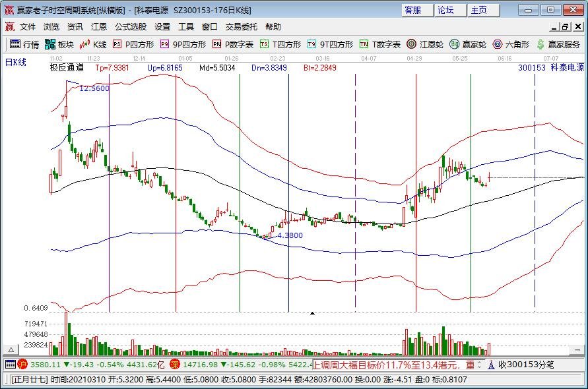Open the 设置 menu

(x=162, y=26)
